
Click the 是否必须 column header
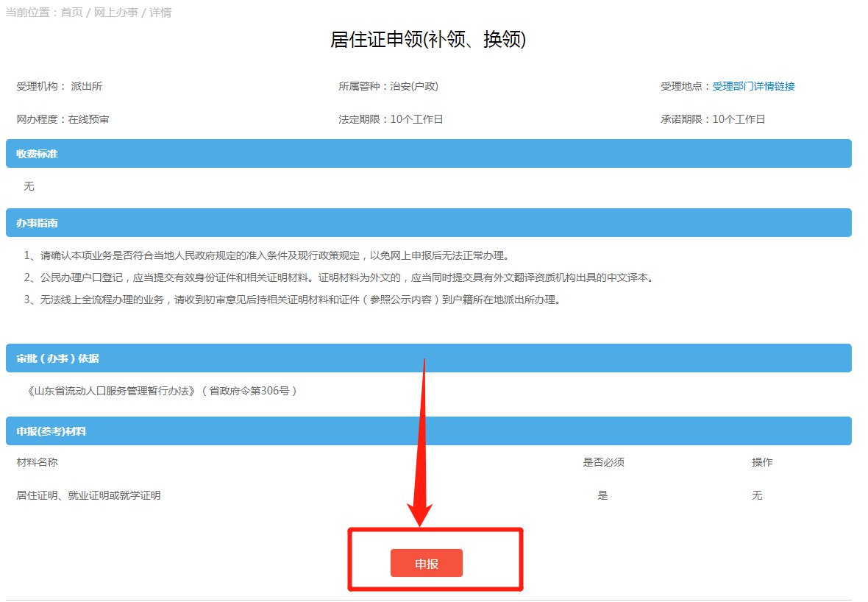[603, 462]
